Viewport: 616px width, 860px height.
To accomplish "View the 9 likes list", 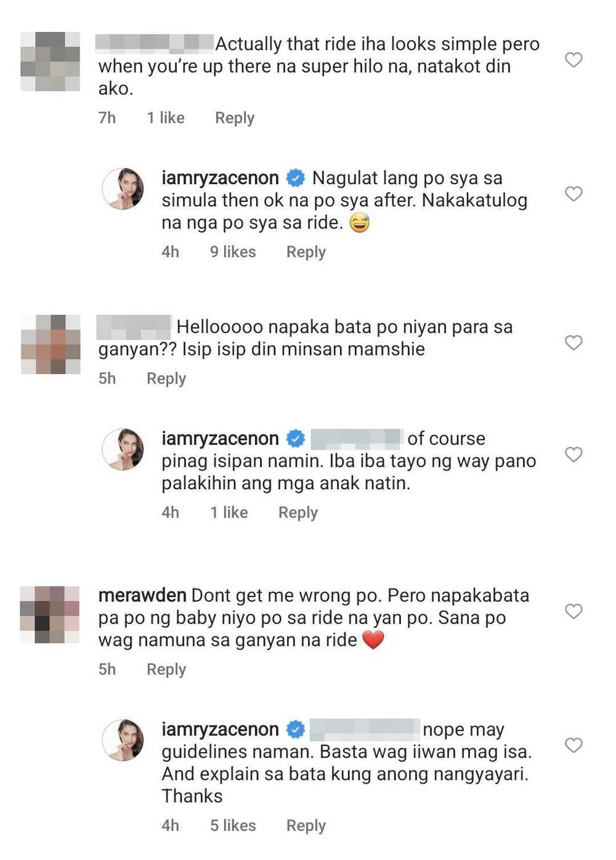I will (x=233, y=252).
